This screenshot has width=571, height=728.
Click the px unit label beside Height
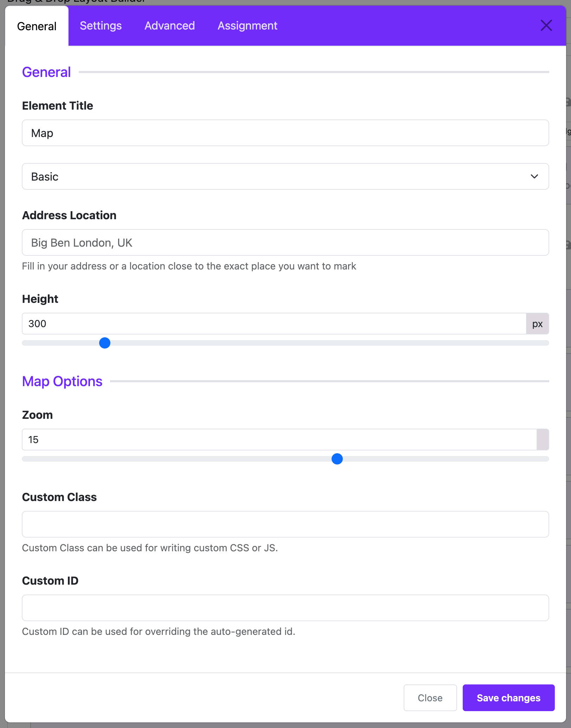click(x=537, y=324)
